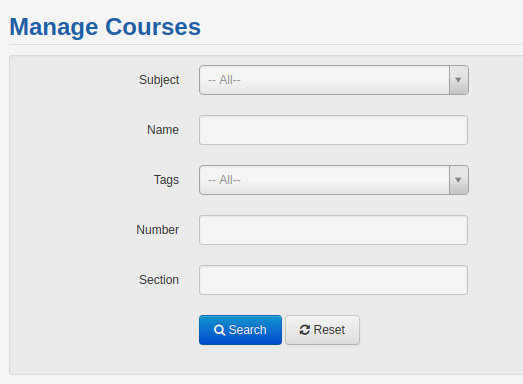
Task: Focus the Section text field
Action: pos(334,280)
